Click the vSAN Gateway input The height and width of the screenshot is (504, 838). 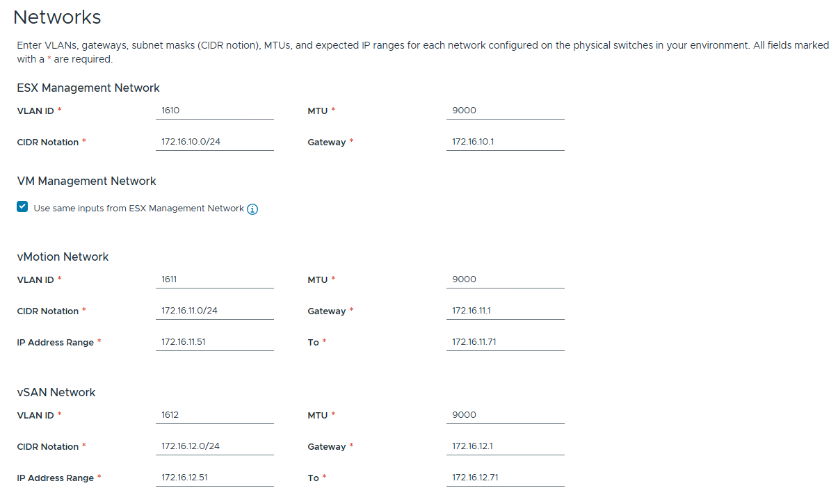(505, 446)
